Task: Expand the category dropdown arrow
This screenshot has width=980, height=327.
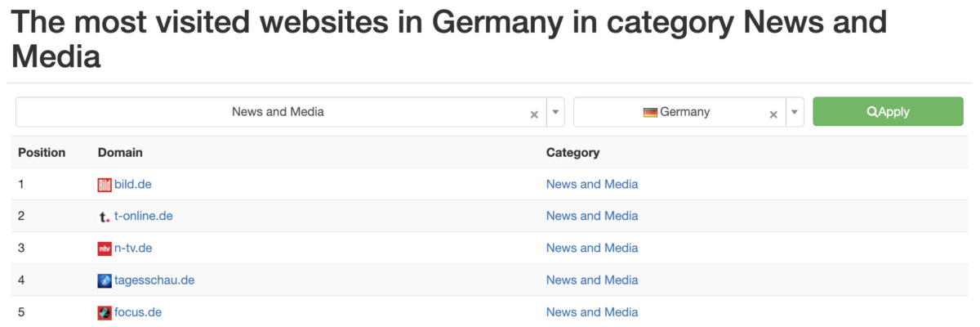Action: coord(555,112)
